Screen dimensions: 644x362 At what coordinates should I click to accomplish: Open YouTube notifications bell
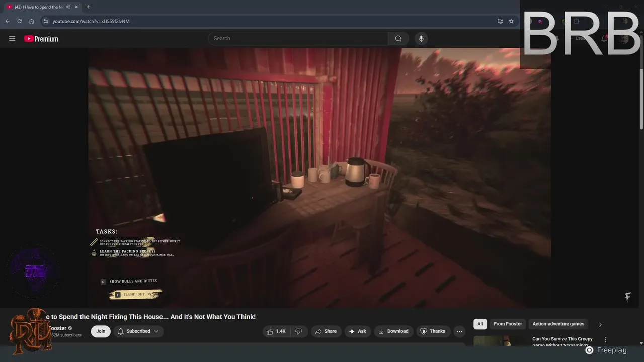coord(605,38)
